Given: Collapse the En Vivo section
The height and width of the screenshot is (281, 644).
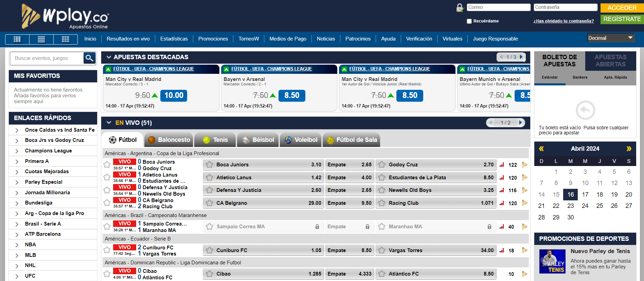Looking at the screenshot, I should coord(109,122).
